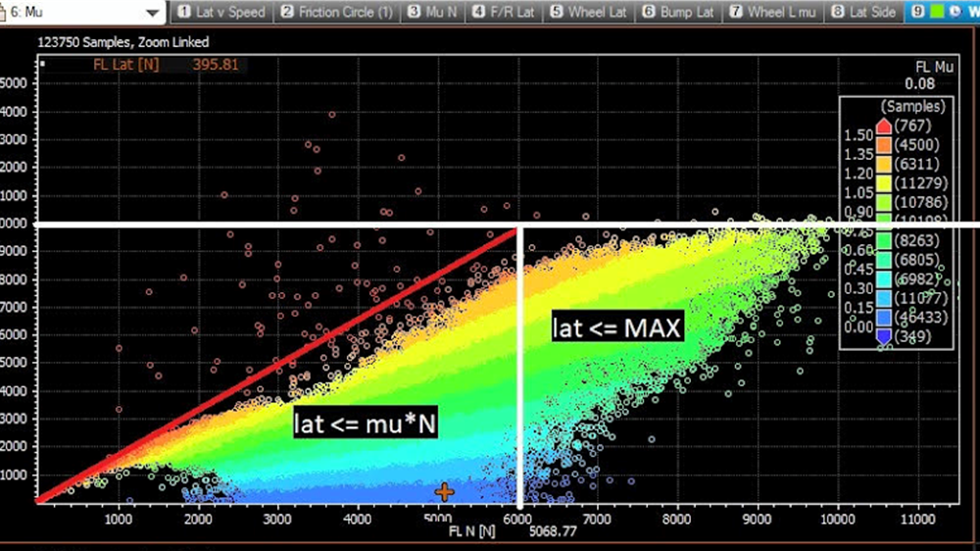This screenshot has height=551, width=980.
Task: Click the number 7 badge icon
Action: click(x=736, y=11)
